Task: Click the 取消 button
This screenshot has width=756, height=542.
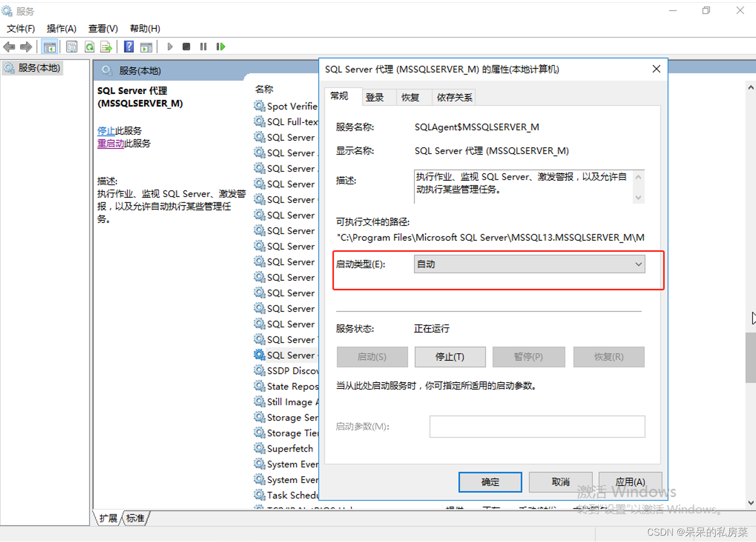Action: pos(560,482)
